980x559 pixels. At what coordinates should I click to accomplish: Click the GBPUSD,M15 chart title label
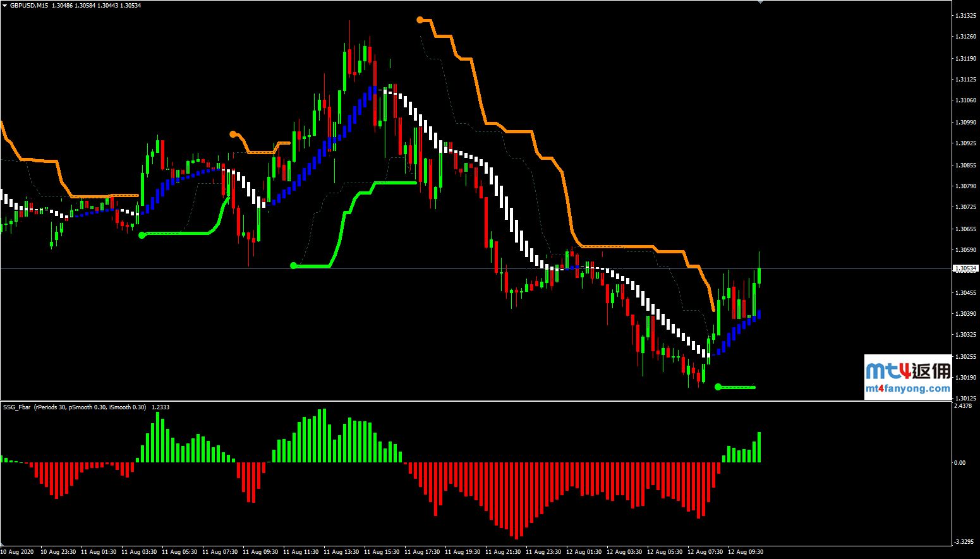pos(29,5)
